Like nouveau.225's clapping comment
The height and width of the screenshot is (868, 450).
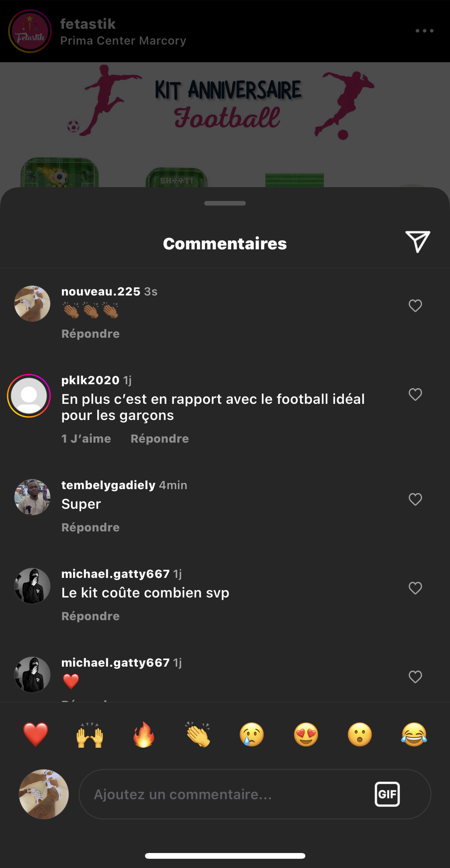(415, 306)
